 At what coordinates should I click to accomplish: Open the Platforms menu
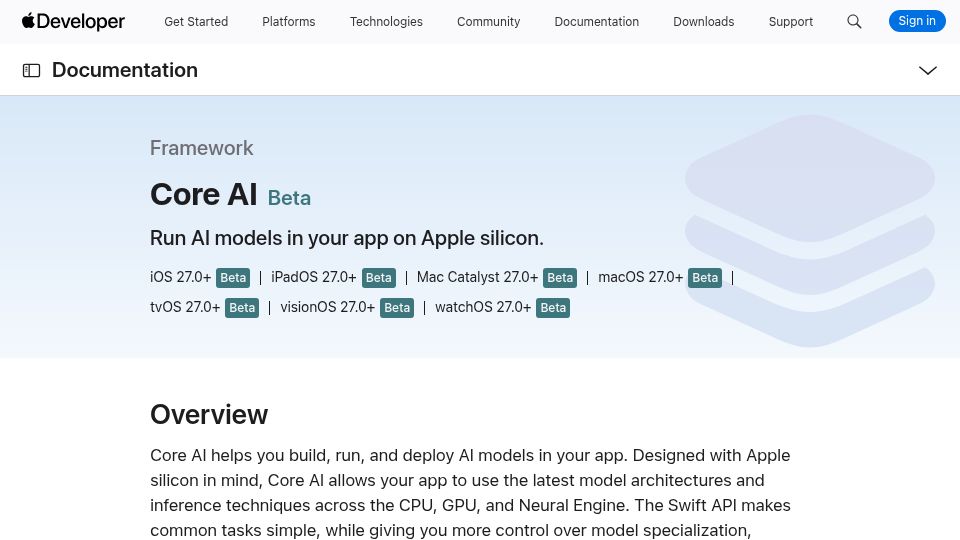pos(288,21)
